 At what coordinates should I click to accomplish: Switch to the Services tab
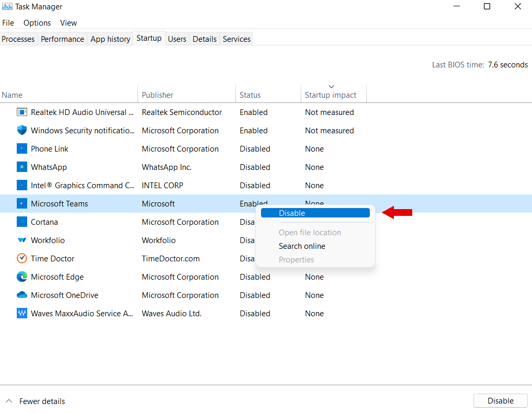click(x=236, y=39)
